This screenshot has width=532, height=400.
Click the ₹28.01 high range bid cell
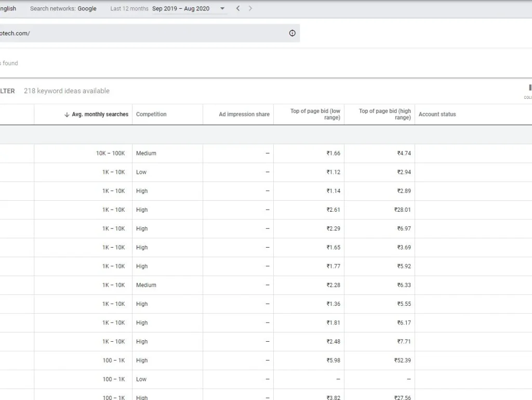[402, 210]
